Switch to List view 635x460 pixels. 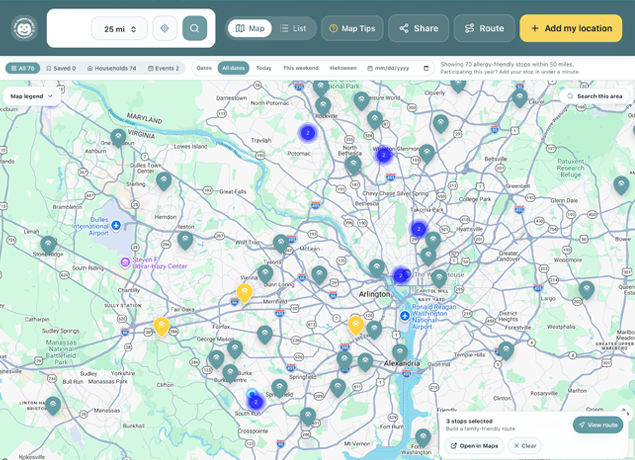pos(293,28)
